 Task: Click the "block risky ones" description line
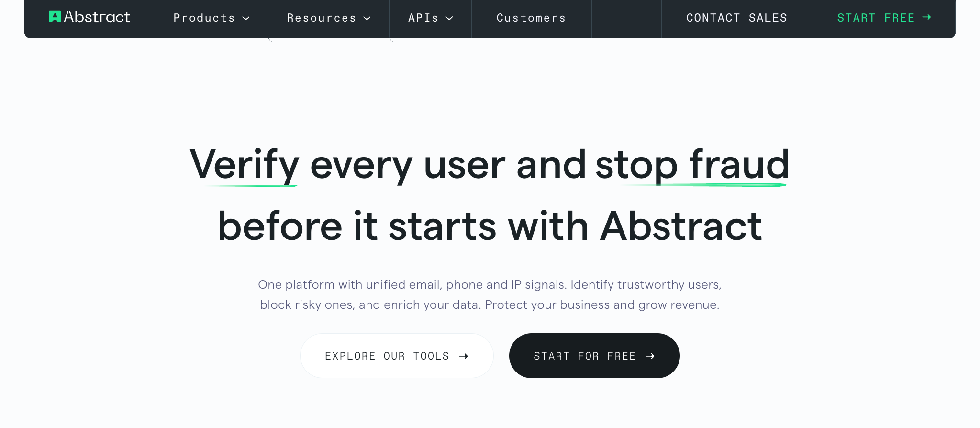490,305
